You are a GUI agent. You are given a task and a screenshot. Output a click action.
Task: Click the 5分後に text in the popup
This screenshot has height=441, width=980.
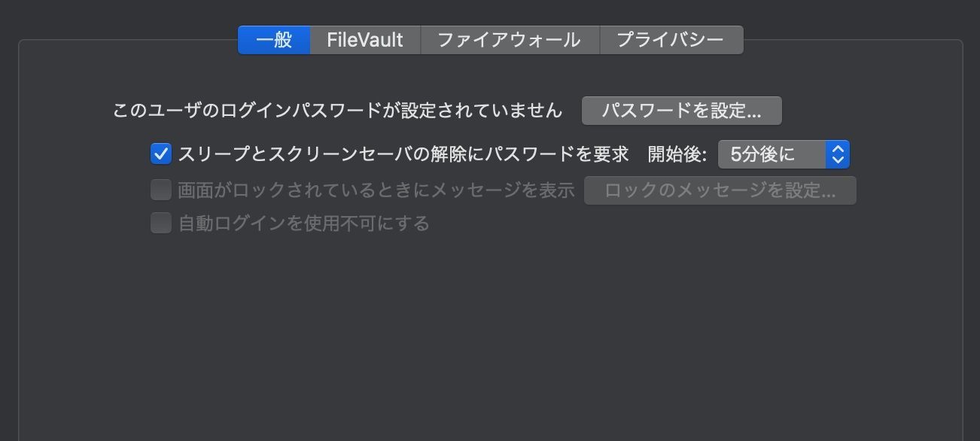point(763,154)
